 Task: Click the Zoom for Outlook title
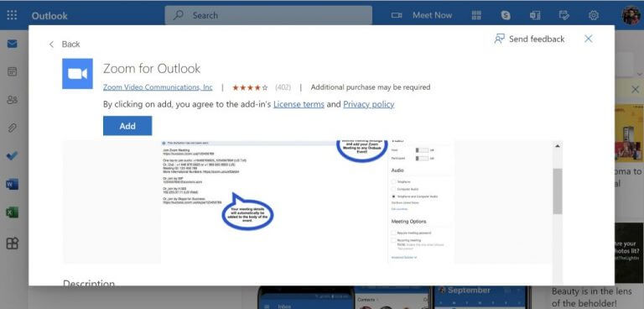pyautogui.click(x=152, y=68)
